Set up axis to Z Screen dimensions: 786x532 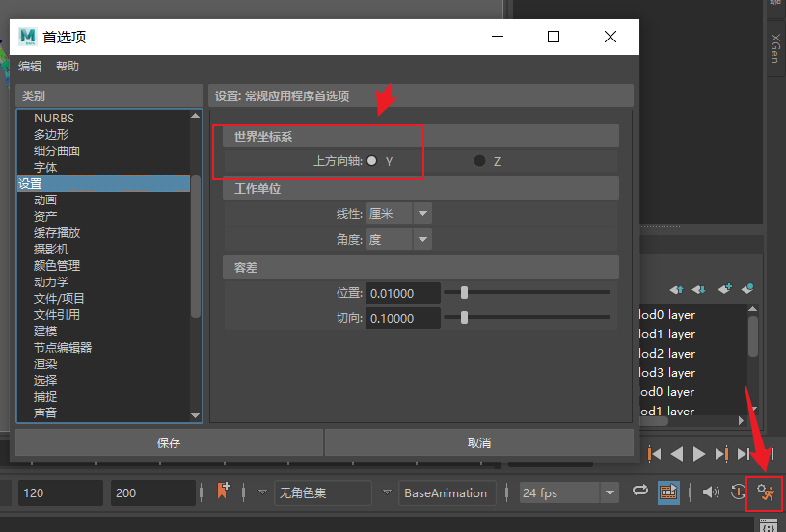point(479,161)
